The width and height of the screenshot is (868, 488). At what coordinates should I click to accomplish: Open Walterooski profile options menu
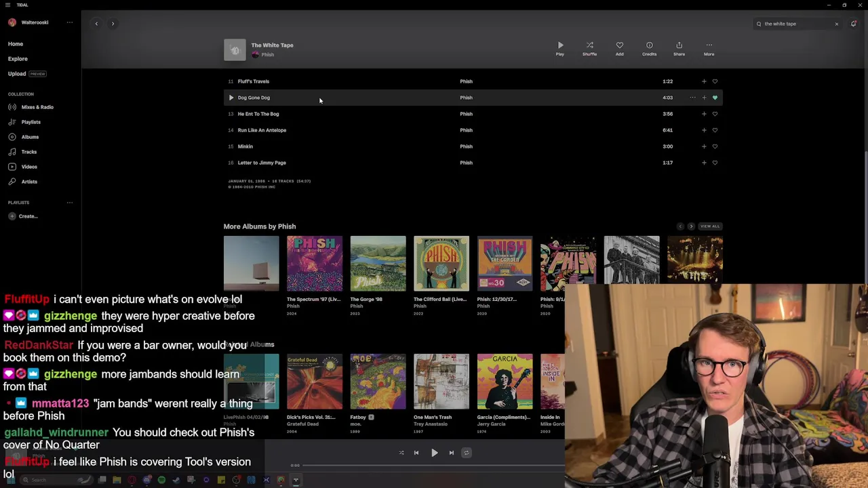pos(69,22)
